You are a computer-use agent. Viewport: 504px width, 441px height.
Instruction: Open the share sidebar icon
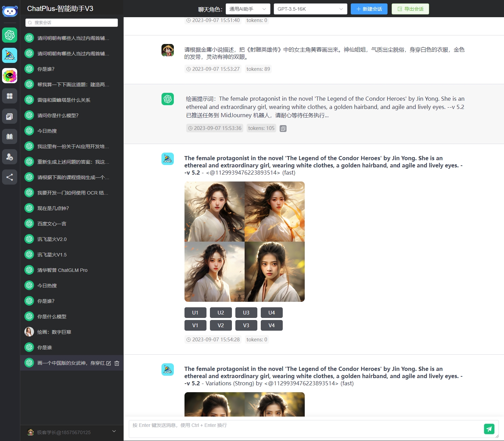[10, 177]
